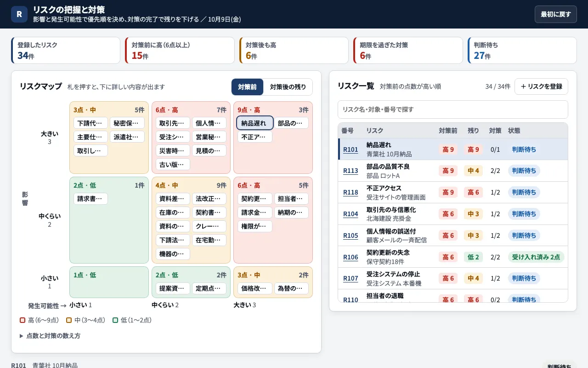Click the 災害時… chip in risk map

(173, 151)
